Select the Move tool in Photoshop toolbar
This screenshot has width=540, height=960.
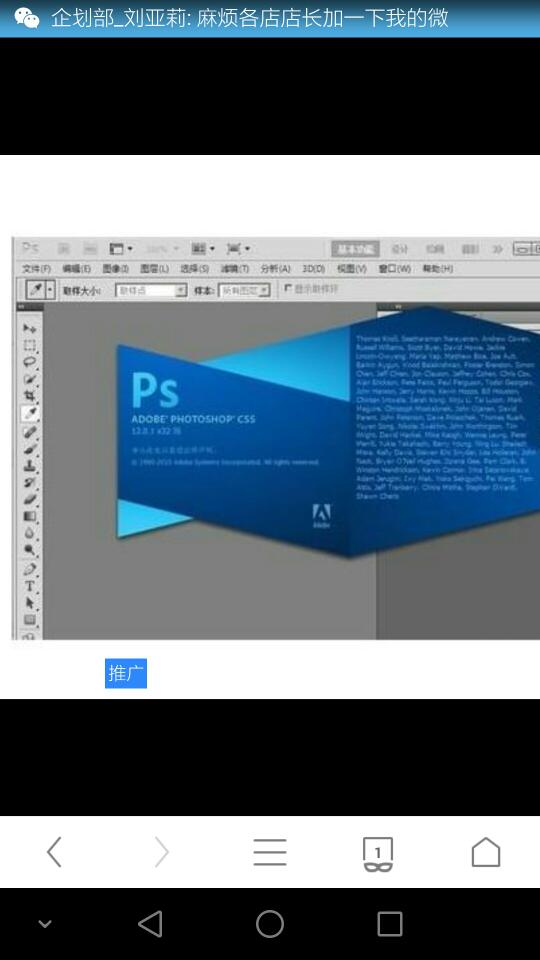(x=29, y=328)
